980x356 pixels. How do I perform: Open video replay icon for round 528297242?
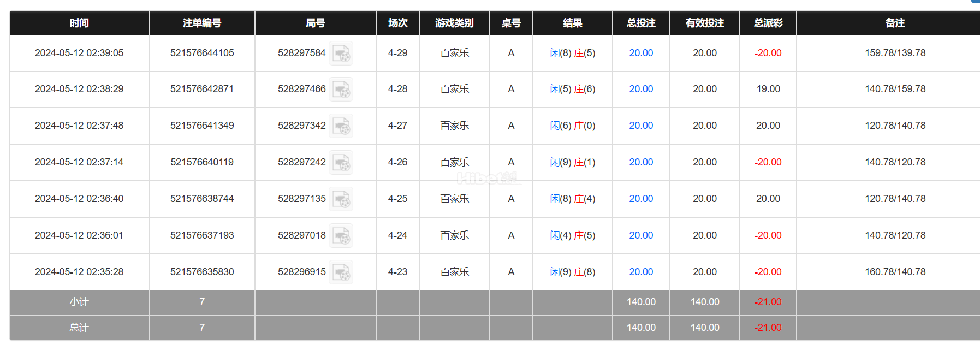(x=341, y=163)
